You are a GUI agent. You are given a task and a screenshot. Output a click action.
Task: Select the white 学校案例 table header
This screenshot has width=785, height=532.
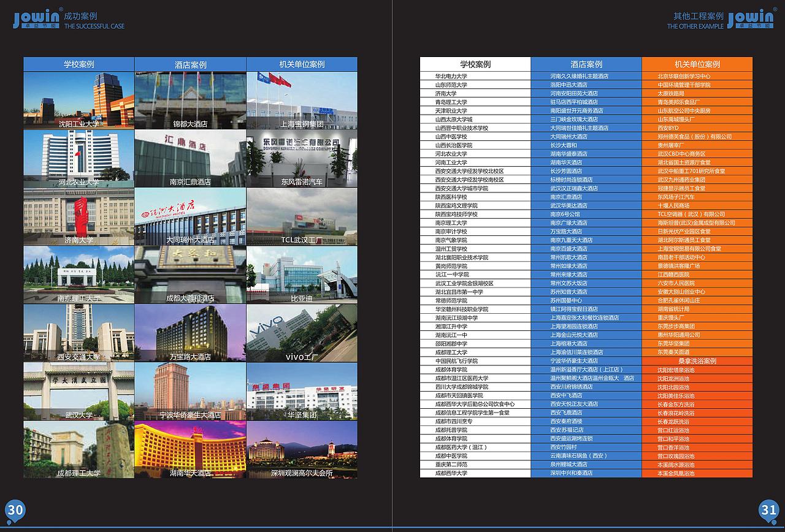(475, 64)
